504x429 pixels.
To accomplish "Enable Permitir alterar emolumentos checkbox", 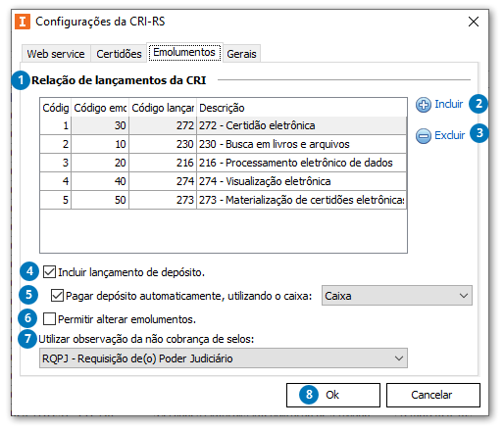I will [49, 319].
